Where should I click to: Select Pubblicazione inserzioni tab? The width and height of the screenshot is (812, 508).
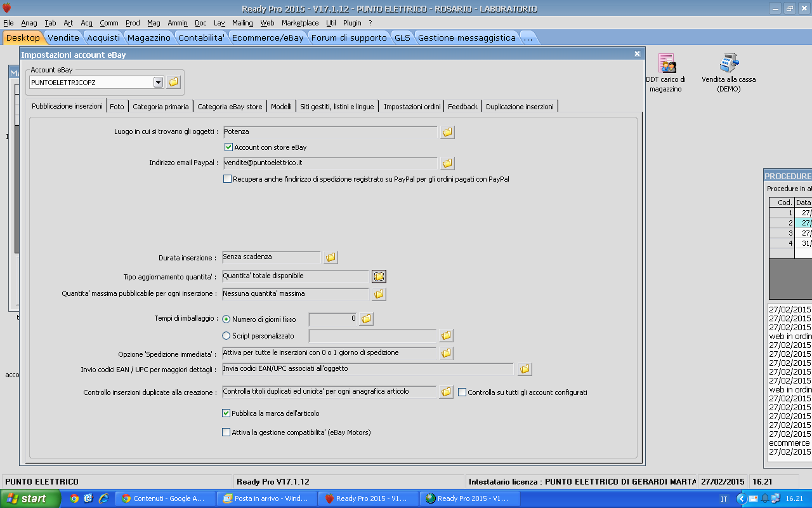[67, 106]
